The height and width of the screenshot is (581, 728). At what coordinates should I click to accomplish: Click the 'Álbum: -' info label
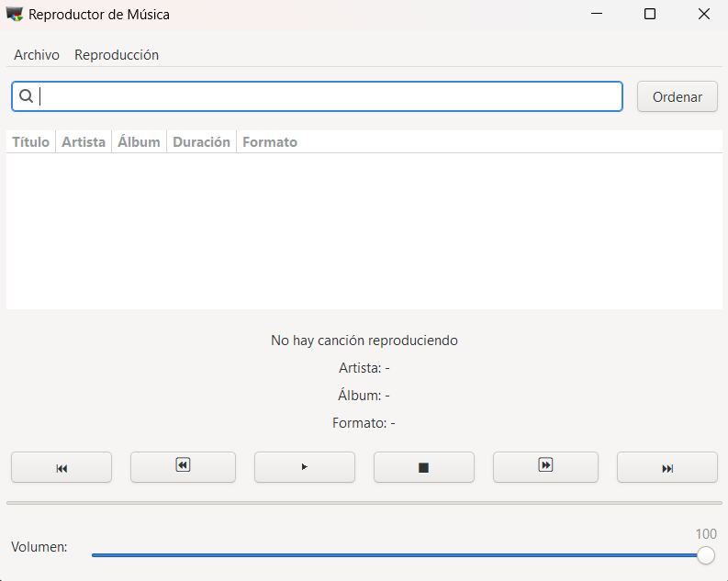click(x=364, y=396)
